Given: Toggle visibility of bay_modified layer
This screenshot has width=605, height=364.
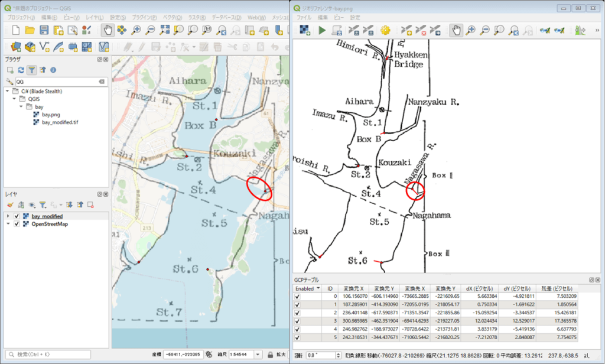Looking at the screenshot, I should click(x=17, y=216).
